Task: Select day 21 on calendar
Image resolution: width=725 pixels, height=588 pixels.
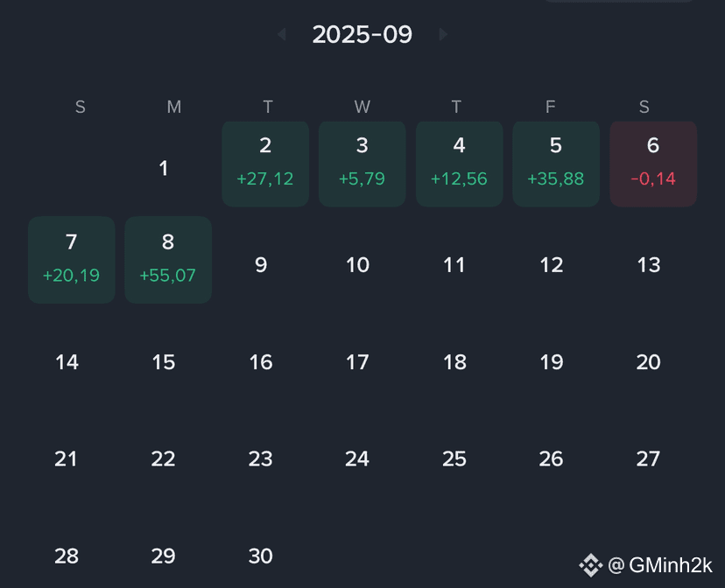Action: point(67,458)
